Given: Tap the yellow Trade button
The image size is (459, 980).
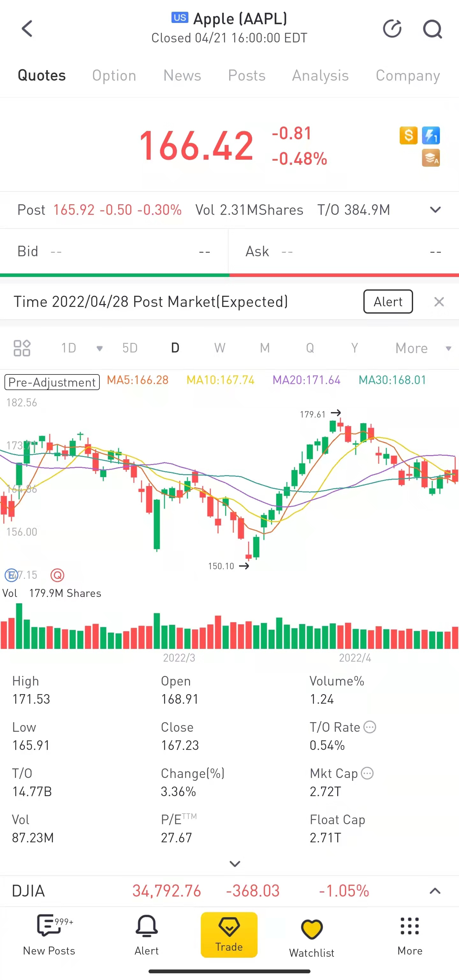Looking at the screenshot, I should 229,934.
